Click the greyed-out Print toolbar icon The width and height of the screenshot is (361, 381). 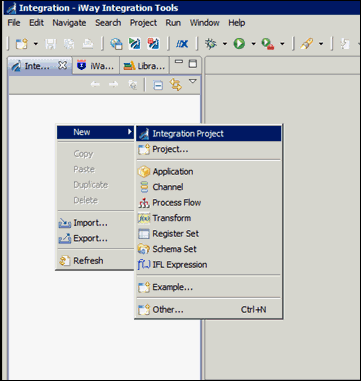(88, 44)
